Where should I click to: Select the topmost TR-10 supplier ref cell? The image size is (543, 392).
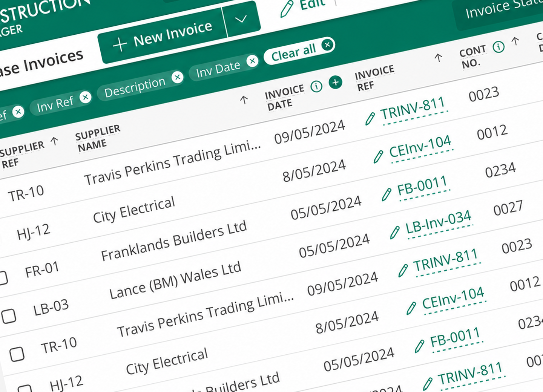(x=26, y=194)
